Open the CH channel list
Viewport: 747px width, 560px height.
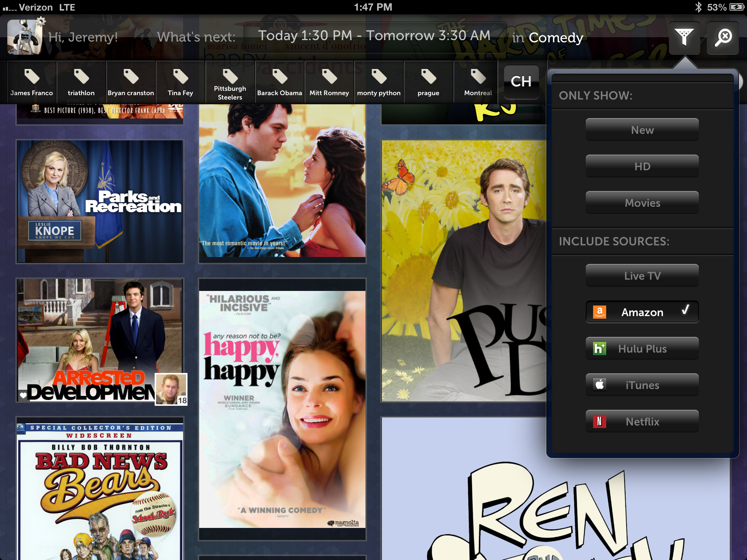point(521,82)
